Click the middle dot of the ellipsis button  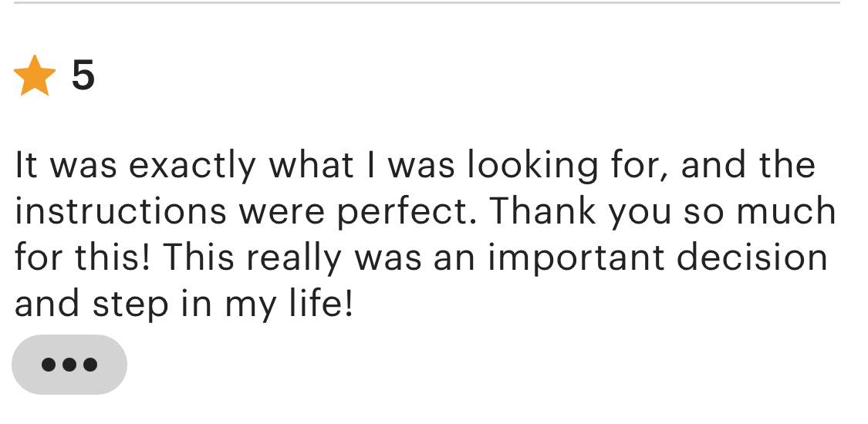[x=69, y=365]
